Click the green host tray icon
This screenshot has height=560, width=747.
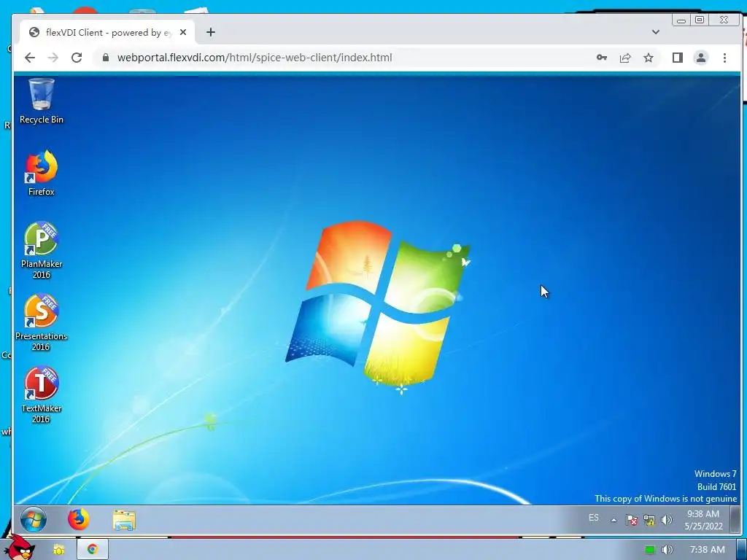(650, 550)
